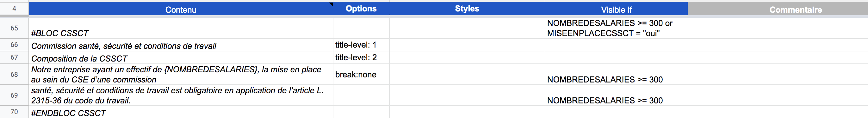
Task: Select row header 69
Action: click(x=14, y=95)
